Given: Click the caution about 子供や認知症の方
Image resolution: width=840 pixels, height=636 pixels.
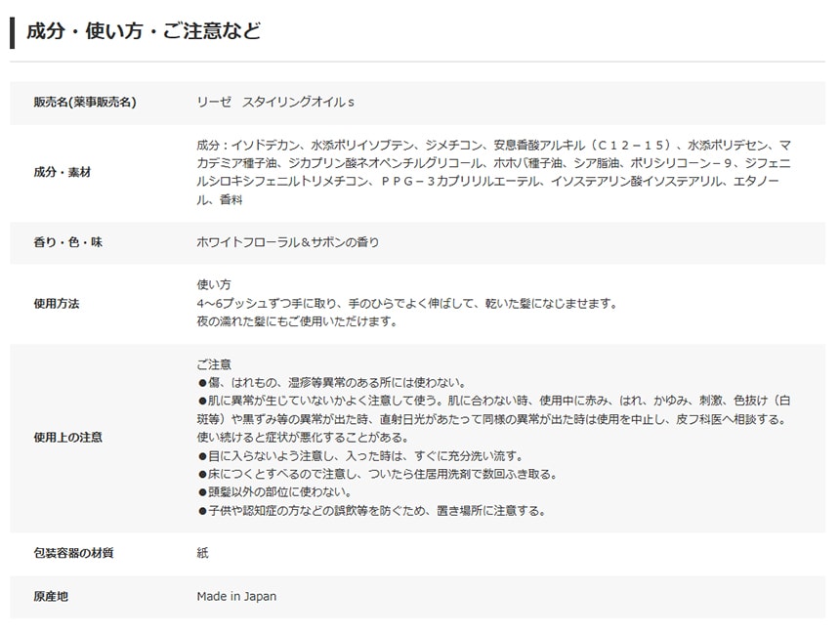Looking at the screenshot, I should (371, 511).
